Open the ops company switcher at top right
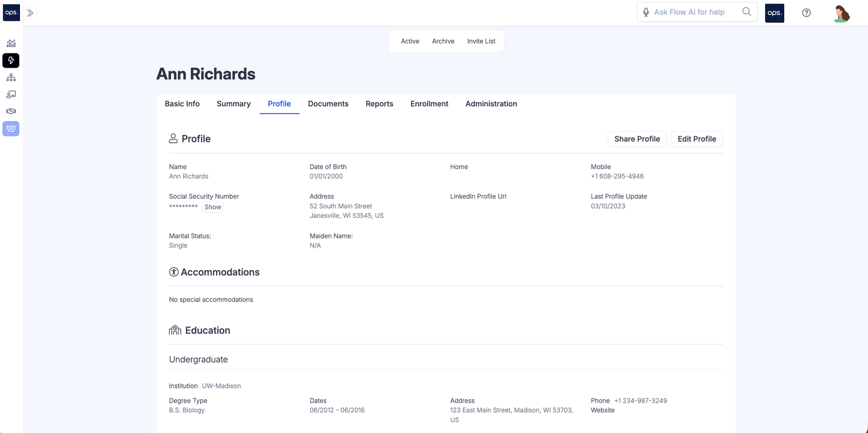 [774, 13]
